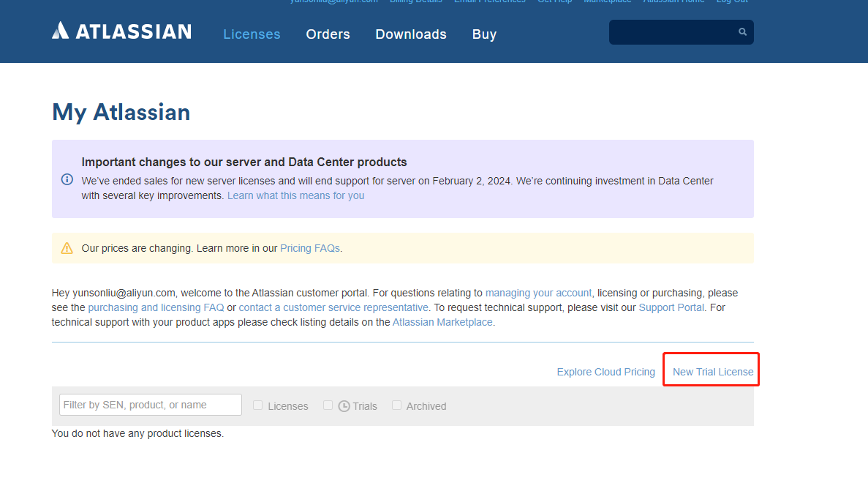Viewport: 868px width, 494px height.
Task: Click the search magnifier icon
Action: coord(741,31)
